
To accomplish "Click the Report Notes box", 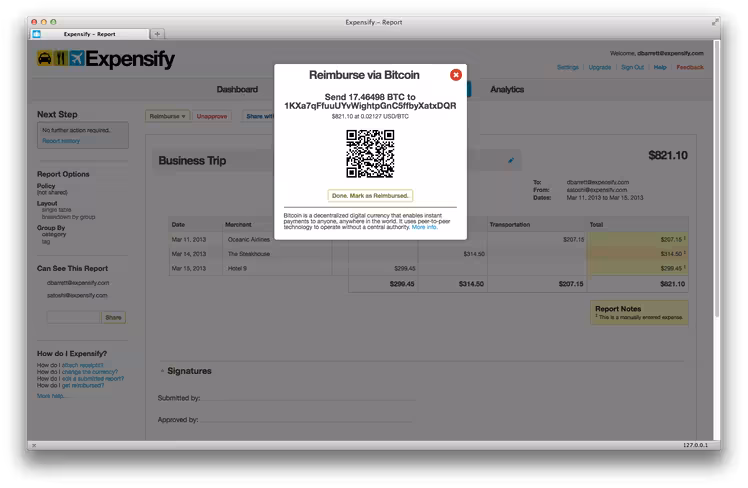I will (x=639, y=312).
